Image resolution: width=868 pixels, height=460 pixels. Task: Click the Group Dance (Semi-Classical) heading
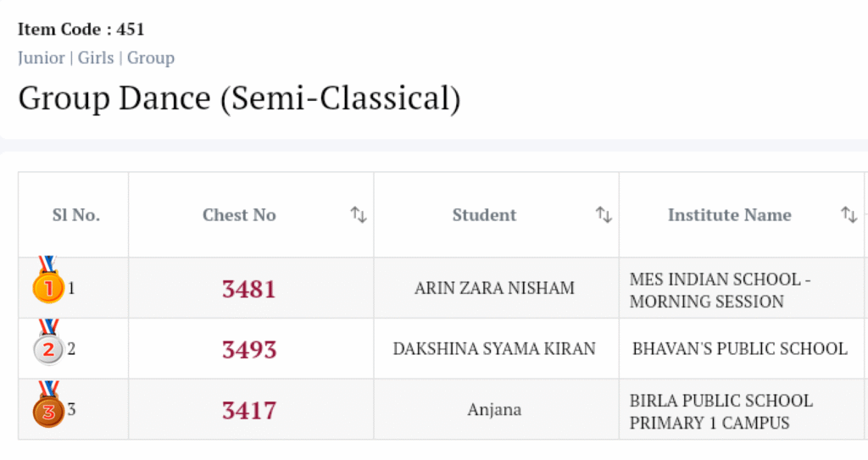pyautogui.click(x=239, y=99)
